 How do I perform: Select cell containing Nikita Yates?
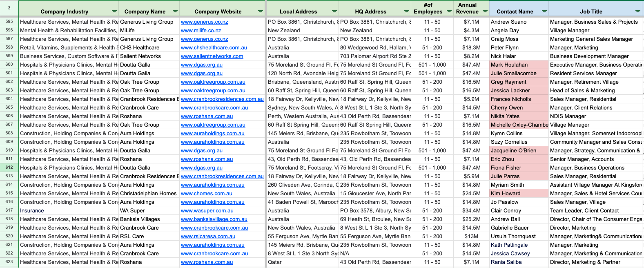[x=519, y=116]
